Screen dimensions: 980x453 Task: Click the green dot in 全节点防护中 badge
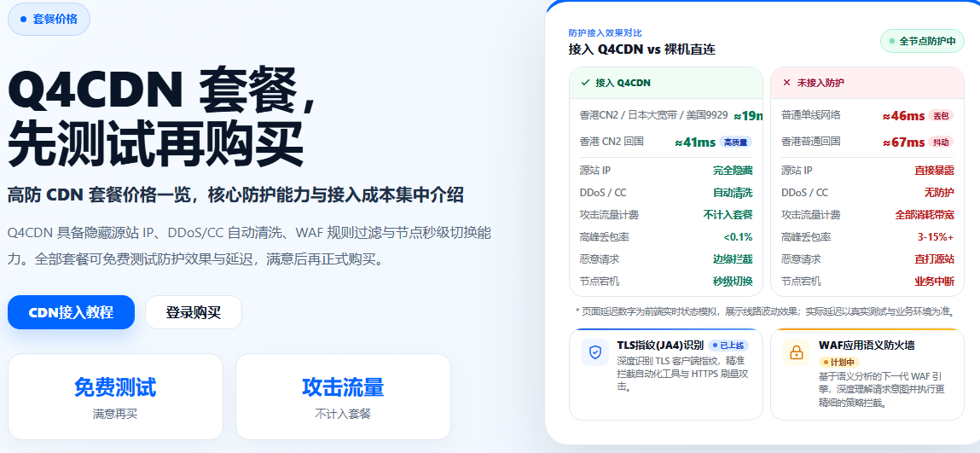(x=892, y=41)
